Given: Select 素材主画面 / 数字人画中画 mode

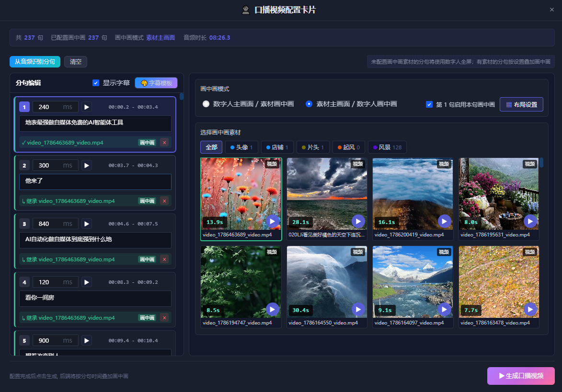Looking at the screenshot, I should tap(309, 104).
